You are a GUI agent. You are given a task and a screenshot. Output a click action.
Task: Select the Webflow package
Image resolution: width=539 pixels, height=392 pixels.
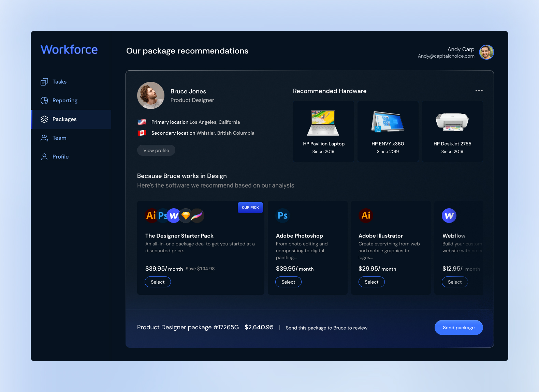[x=455, y=282]
